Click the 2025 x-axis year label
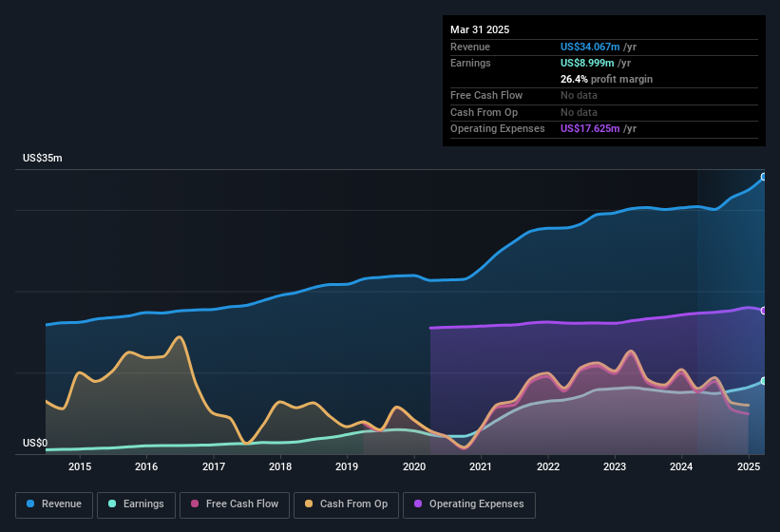 point(748,466)
